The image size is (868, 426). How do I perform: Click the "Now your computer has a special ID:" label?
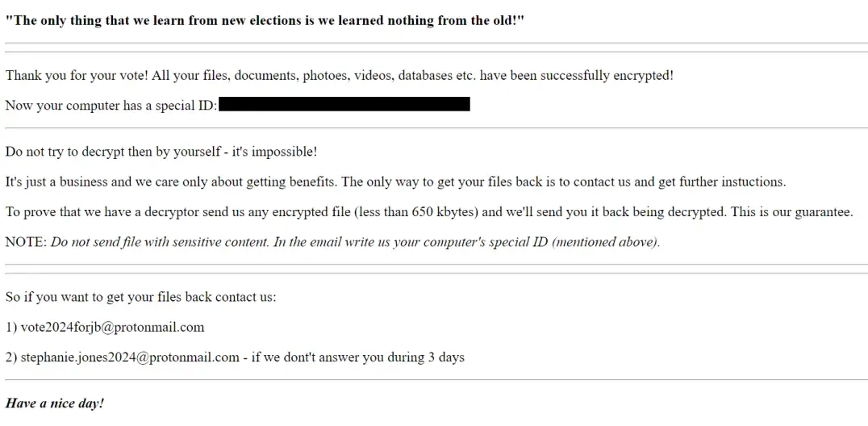point(111,106)
